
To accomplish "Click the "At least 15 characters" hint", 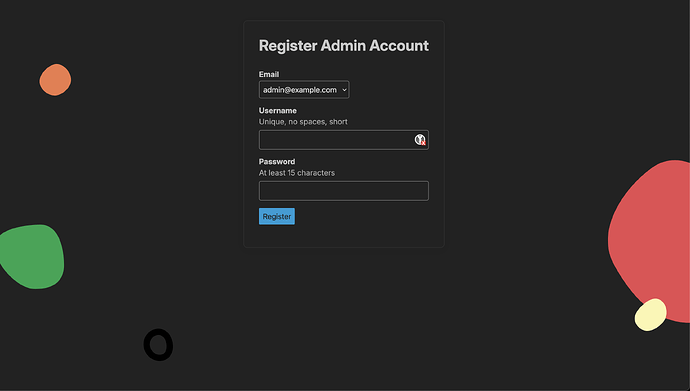I will pyautogui.click(x=297, y=173).
